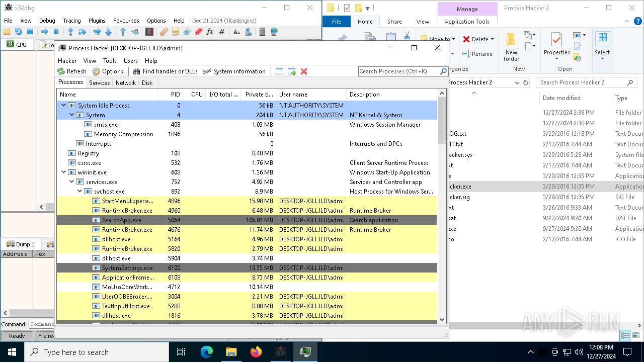
Task: Open Patches via the band-aid icon
Action: click(164, 32)
